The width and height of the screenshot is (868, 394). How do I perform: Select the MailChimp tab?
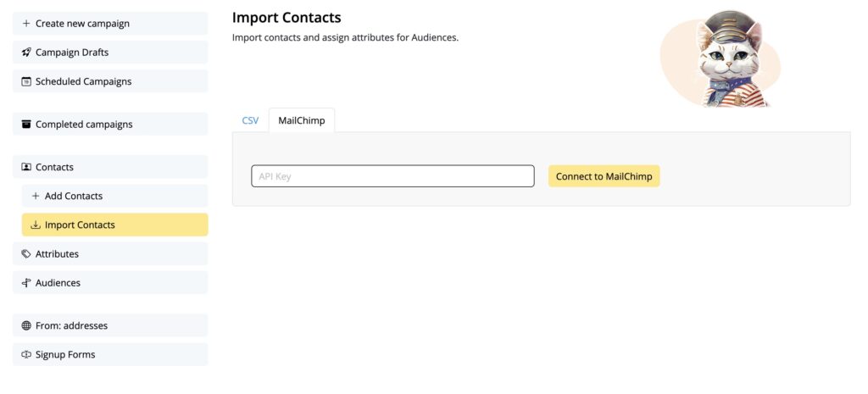click(302, 120)
